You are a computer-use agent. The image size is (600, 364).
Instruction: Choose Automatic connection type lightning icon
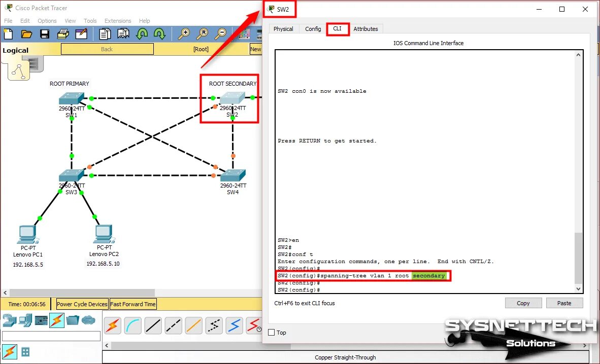click(x=113, y=325)
